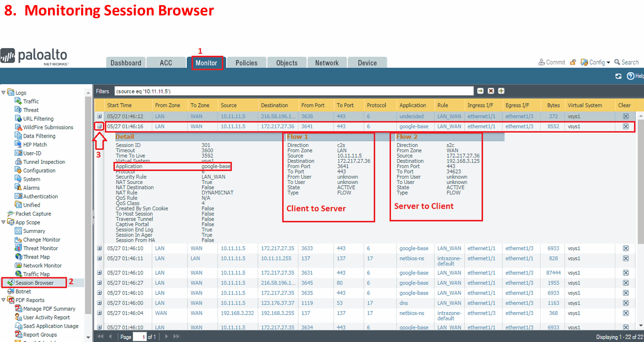Viewport: 644px width, 342px height.
Task: Collapse the App Scope tree node
Action: coord(4,223)
